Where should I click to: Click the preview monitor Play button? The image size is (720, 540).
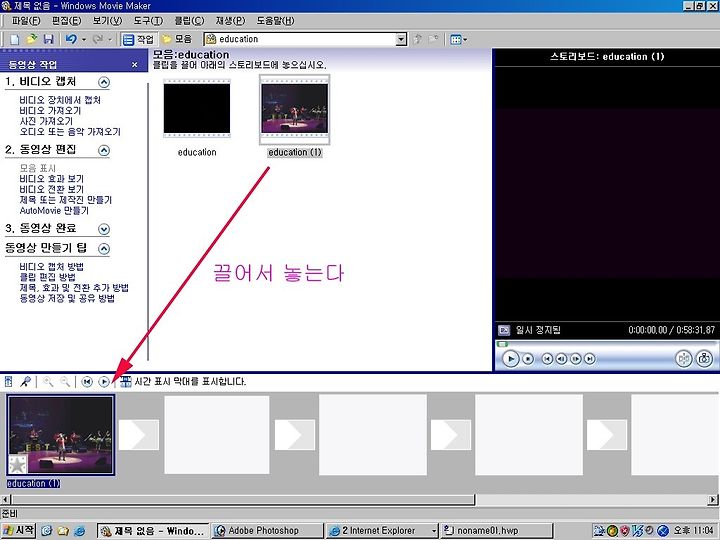point(510,359)
